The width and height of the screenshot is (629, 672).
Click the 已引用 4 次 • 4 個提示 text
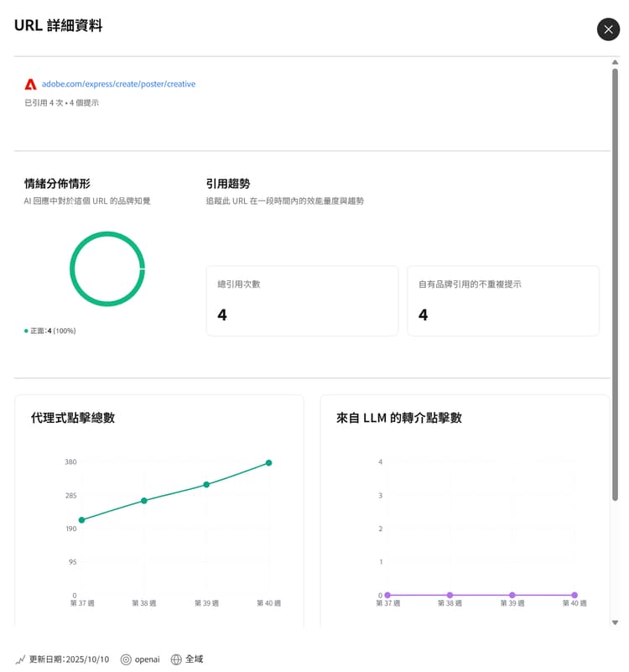(x=62, y=103)
